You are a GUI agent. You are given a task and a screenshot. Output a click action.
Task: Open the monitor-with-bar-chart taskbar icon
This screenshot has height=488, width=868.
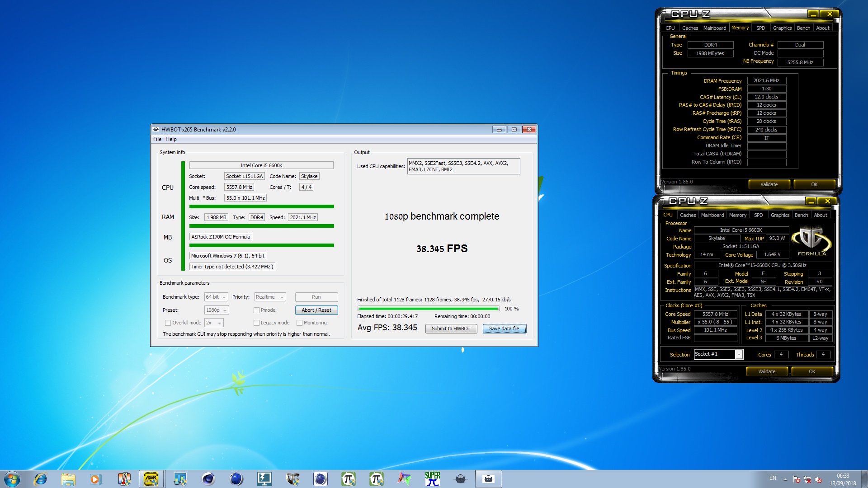(180, 479)
